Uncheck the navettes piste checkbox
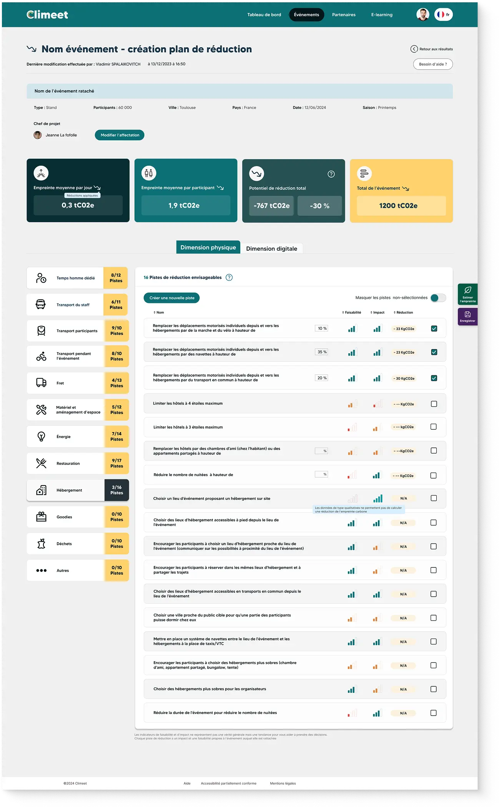The width and height of the screenshot is (504, 812). (x=434, y=352)
